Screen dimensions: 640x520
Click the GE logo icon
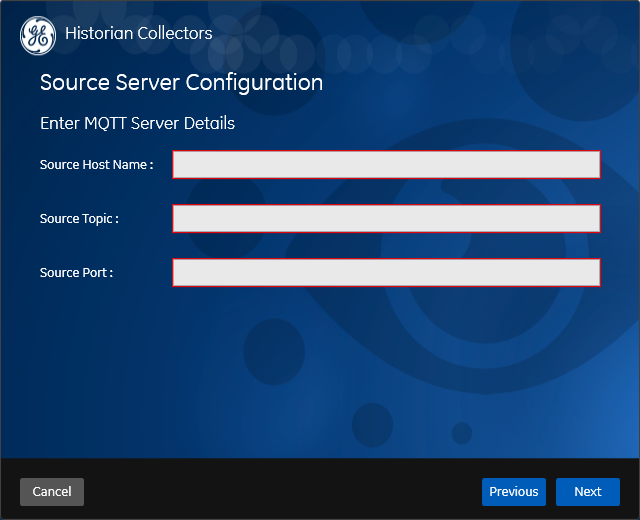coord(38,36)
